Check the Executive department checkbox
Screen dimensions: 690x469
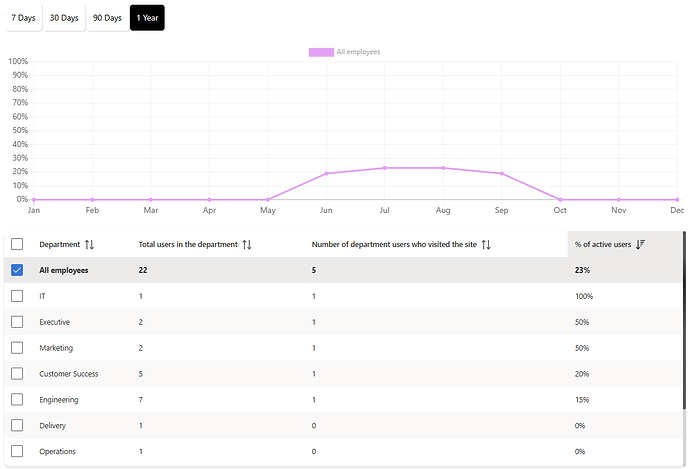(x=17, y=322)
